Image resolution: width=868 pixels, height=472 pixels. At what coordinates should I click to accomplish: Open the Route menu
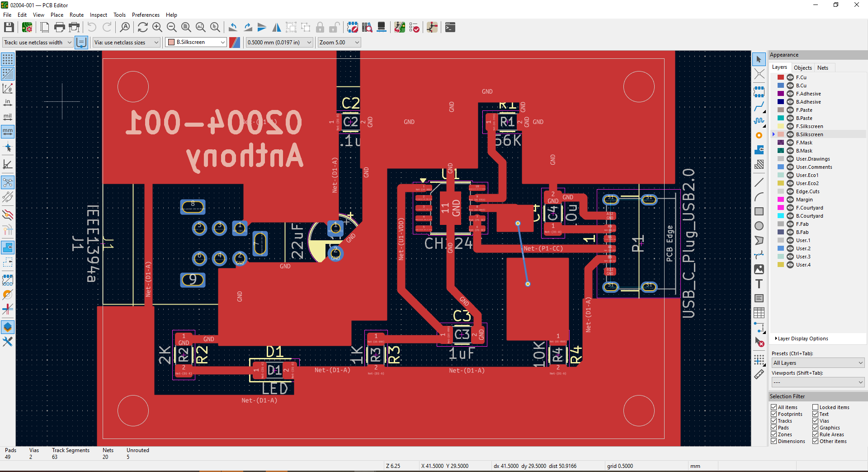[76, 15]
